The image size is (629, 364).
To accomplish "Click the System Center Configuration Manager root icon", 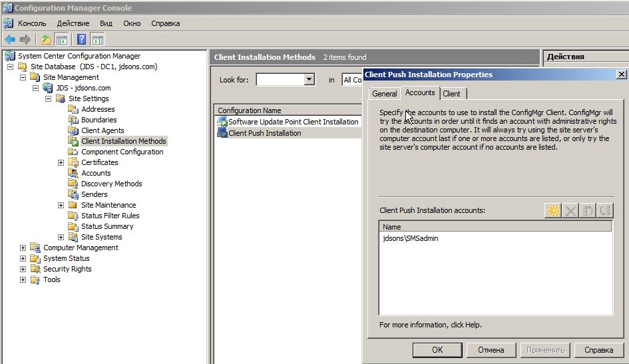I will pos(10,56).
